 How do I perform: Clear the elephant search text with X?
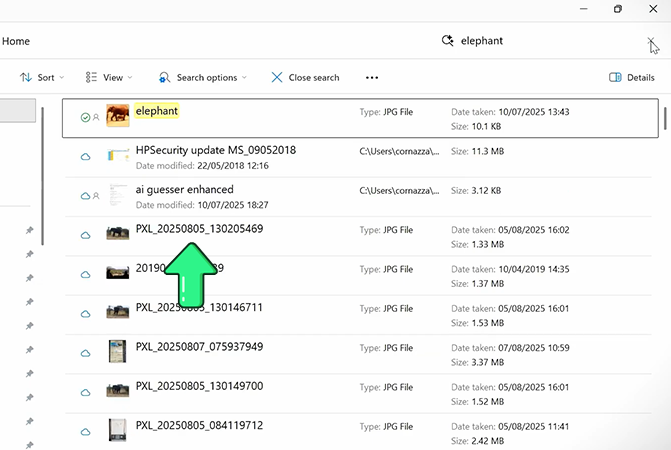pos(651,41)
